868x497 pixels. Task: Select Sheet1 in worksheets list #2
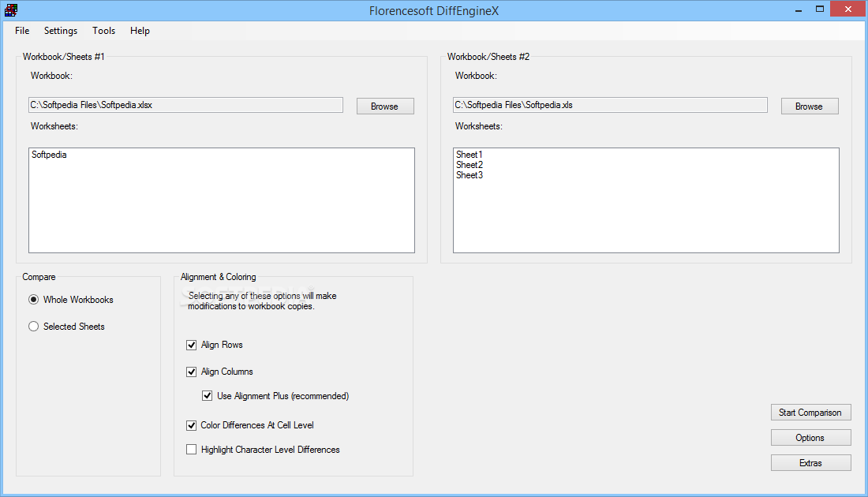[x=470, y=155]
